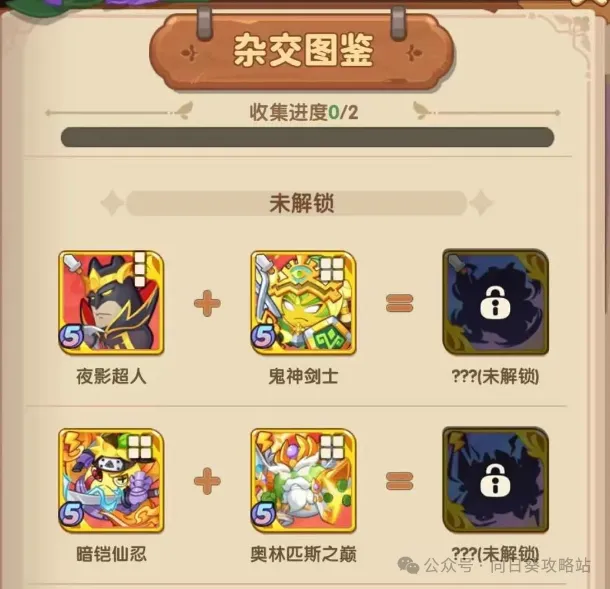
Task: Tap the 奥林匹斯之巅 hero card
Action: 303,480
